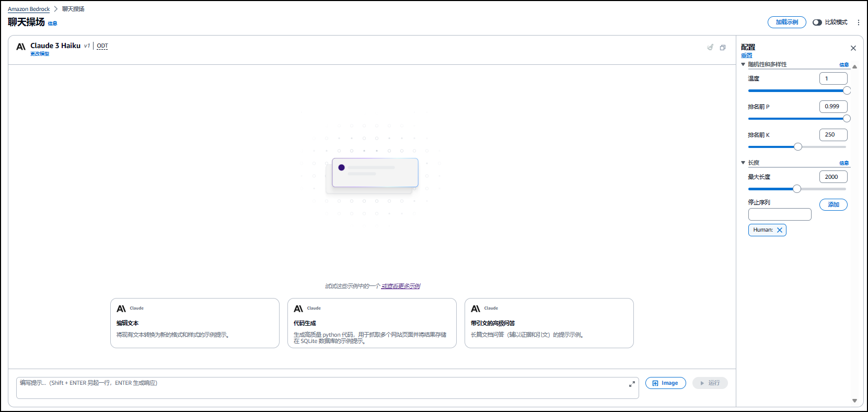The height and width of the screenshot is (412, 868).
Task: Click the config panel scroll up arrow
Action: (x=854, y=67)
